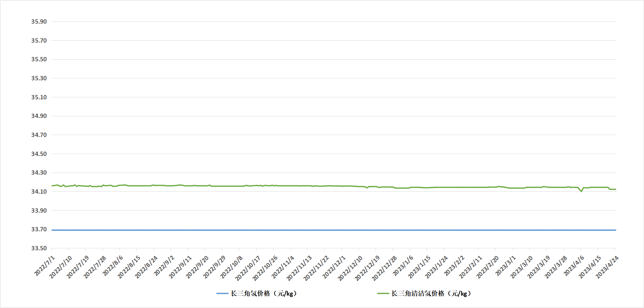Click y-axis value 34.10

click(x=39, y=192)
